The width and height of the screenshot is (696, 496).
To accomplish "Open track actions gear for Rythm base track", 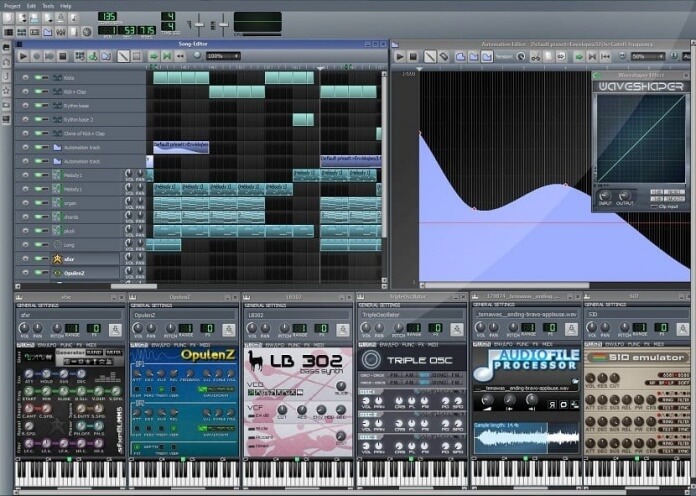I will click(x=25, y=106).
